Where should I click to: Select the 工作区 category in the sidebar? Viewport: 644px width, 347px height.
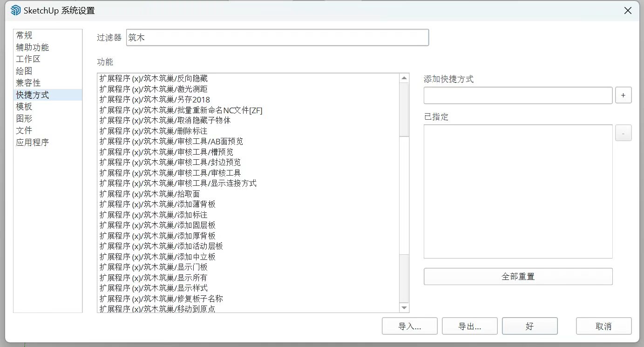click(x=28, y=59)
